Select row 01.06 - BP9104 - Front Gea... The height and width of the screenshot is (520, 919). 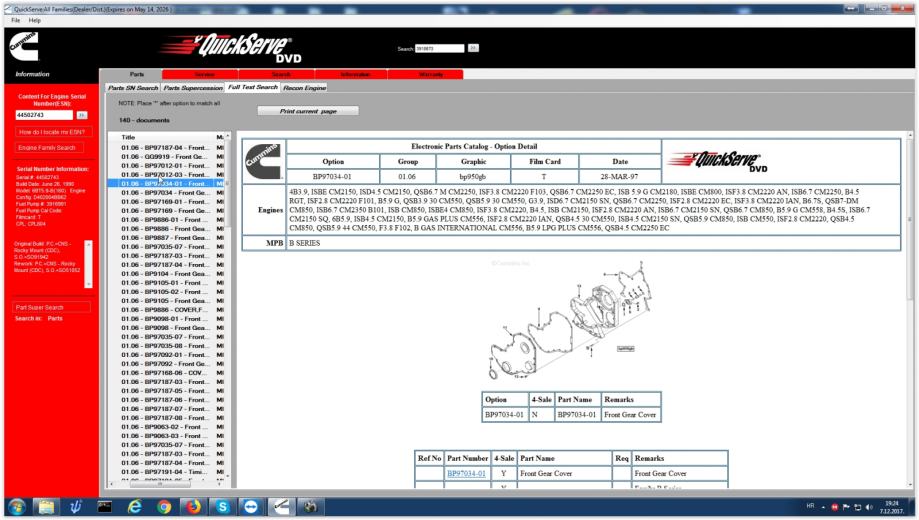[x=166, y=274]
